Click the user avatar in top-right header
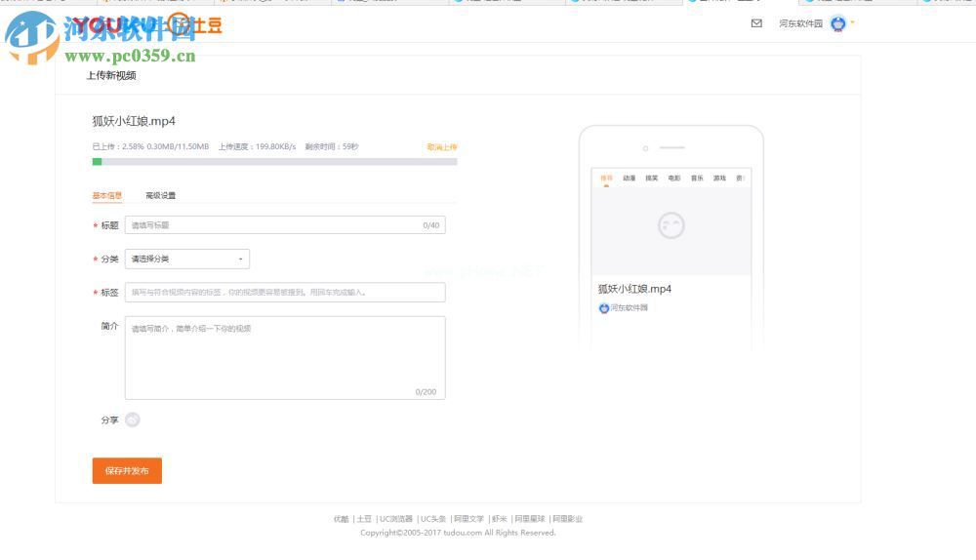Screen dimensions: 976x560 837,23
